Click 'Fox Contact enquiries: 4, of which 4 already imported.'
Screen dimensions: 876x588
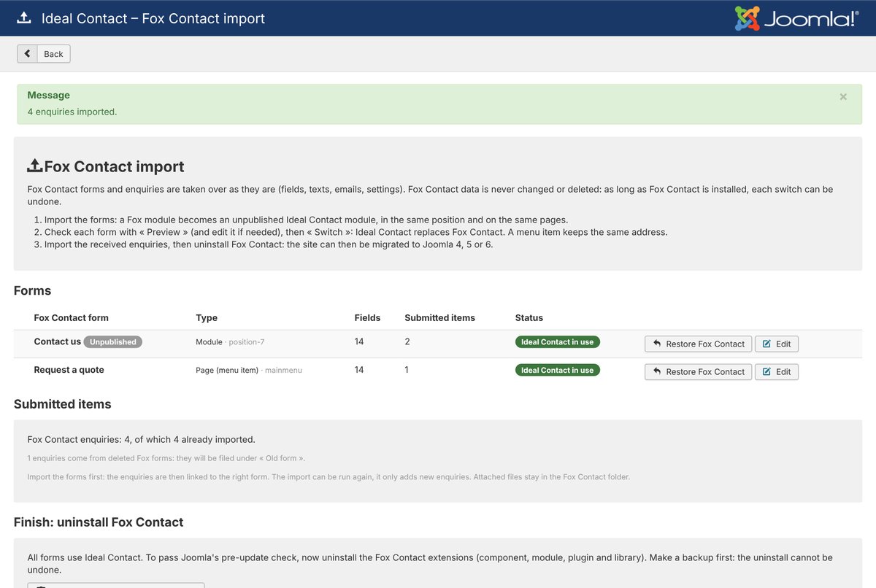click(141, 439)
